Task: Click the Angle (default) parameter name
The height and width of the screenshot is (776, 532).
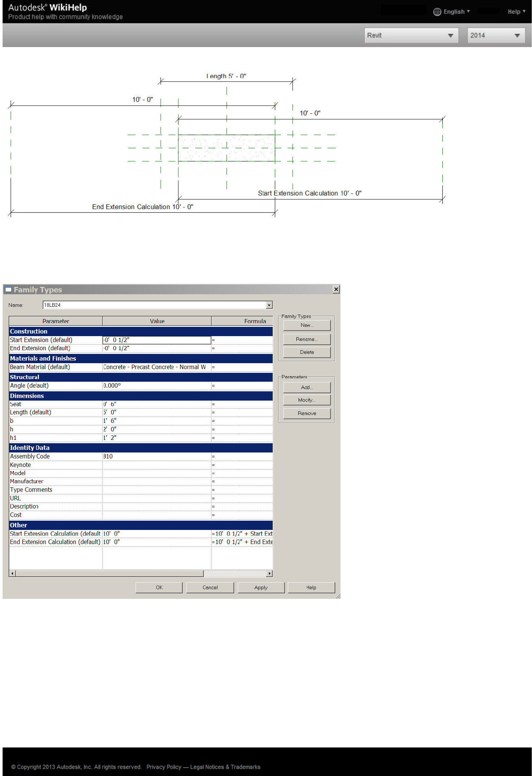Action: pos(29,386)
